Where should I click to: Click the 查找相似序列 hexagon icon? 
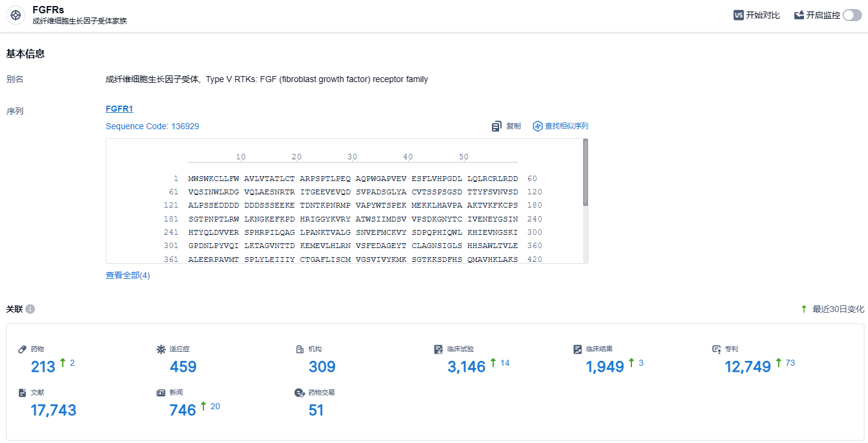(537, 126)
